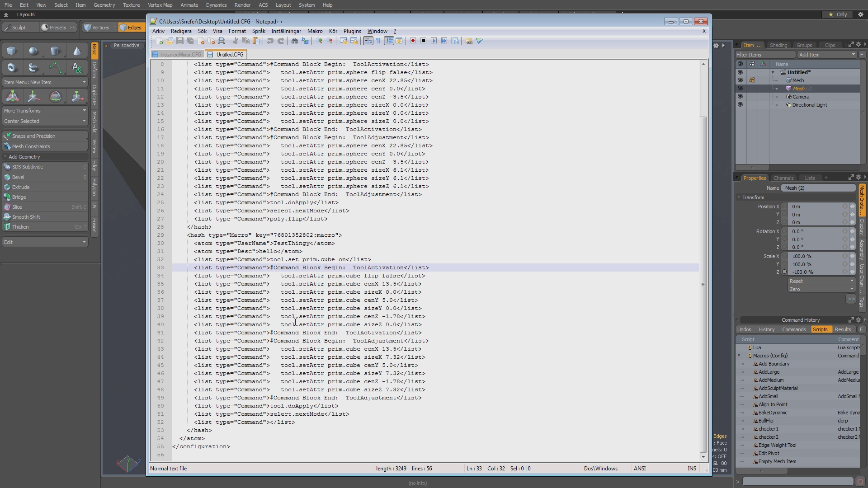The height and width of the screenshot is (488, 868).
Task: Toggle visibility eye of first Mesh item
Action: [x=740, y=80]
